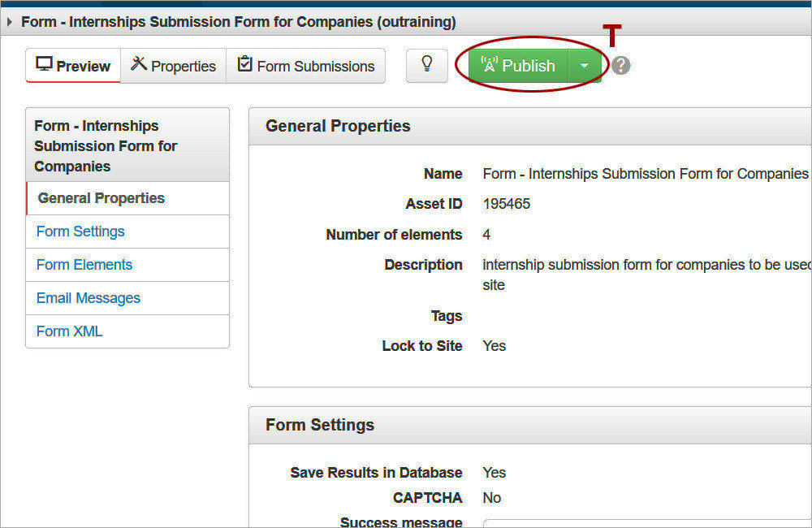Click the clipboard icon beside Form Submissions
This screenshot has width=812, height=528.
tap(244, 65)
